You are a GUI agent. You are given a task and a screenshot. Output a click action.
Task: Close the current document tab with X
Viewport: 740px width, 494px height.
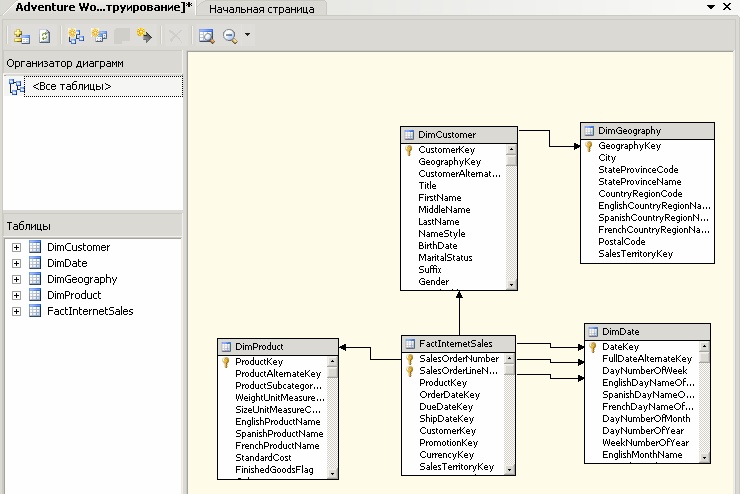pyautogui.click(x=727, y=7)
